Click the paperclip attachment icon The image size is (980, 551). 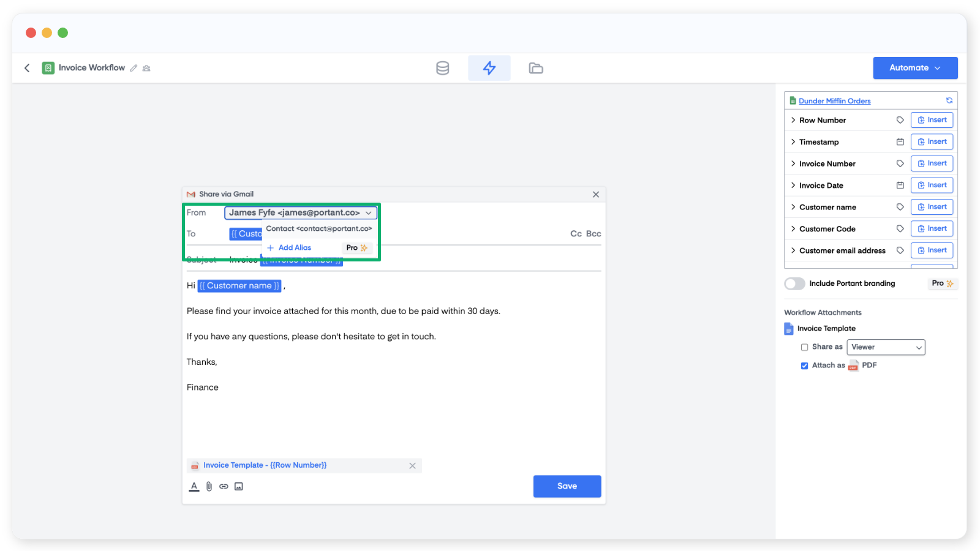tap(209, 487)
